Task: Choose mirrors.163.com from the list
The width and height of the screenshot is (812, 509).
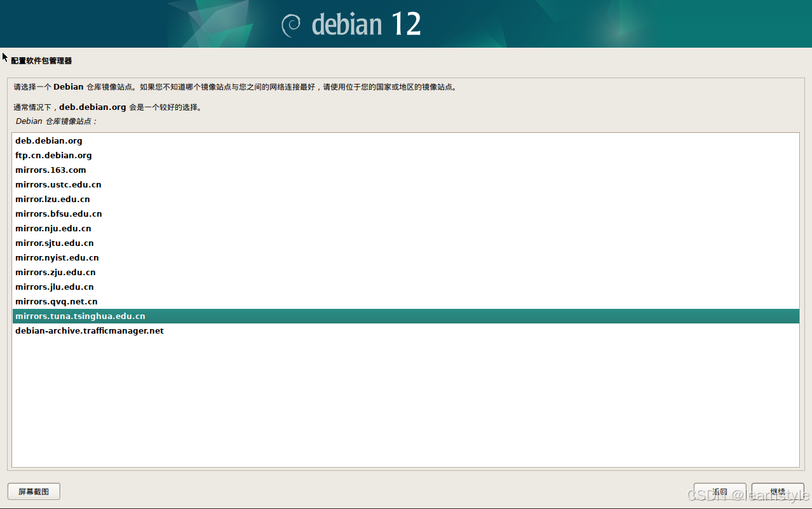Action: click(406, 170)
